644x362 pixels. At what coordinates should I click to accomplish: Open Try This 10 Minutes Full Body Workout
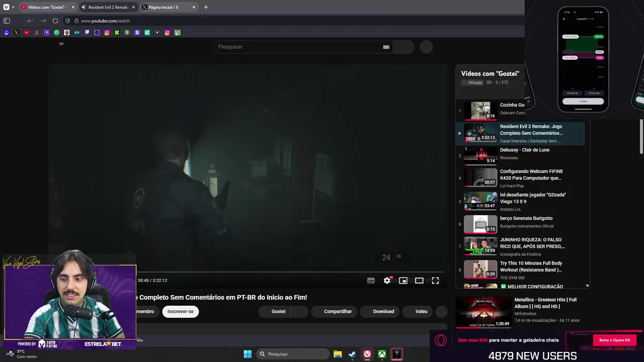[520, 270]
